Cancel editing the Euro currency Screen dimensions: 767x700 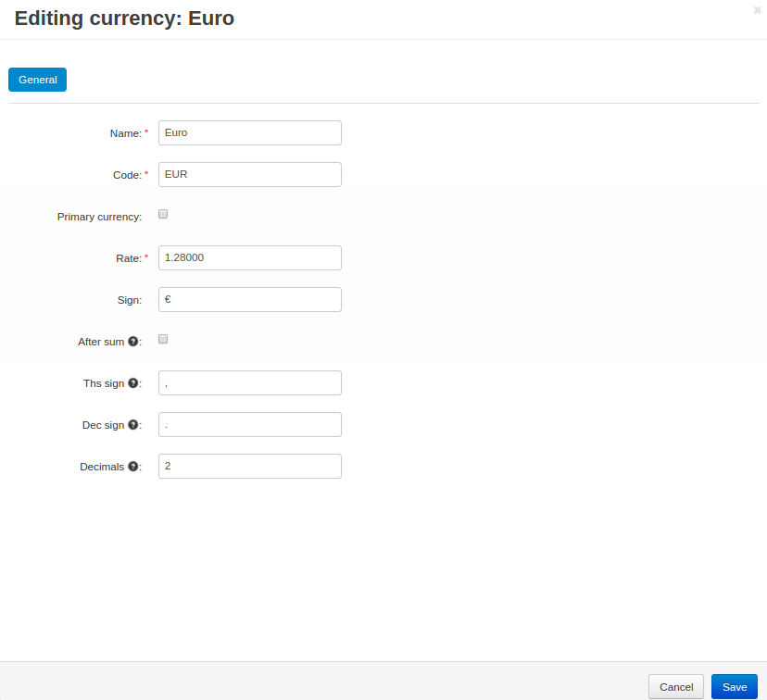pos(676,687)
